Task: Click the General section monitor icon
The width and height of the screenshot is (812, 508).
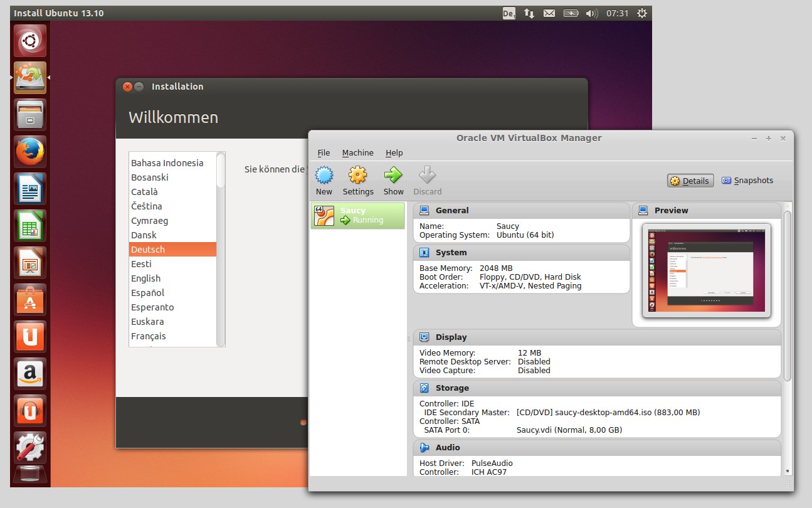Action: tap(424, 211)
